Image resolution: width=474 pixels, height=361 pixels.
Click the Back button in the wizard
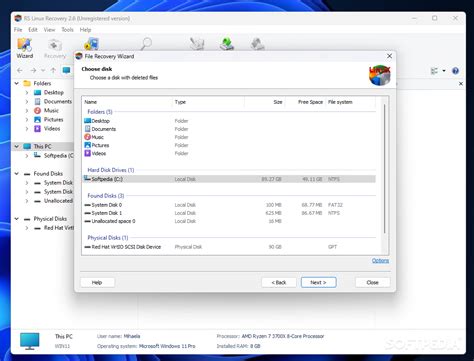point(279,282)
